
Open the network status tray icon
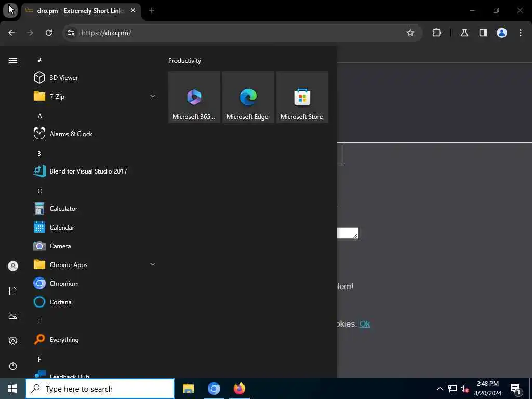pyautogui.click(x=453, y=389)
